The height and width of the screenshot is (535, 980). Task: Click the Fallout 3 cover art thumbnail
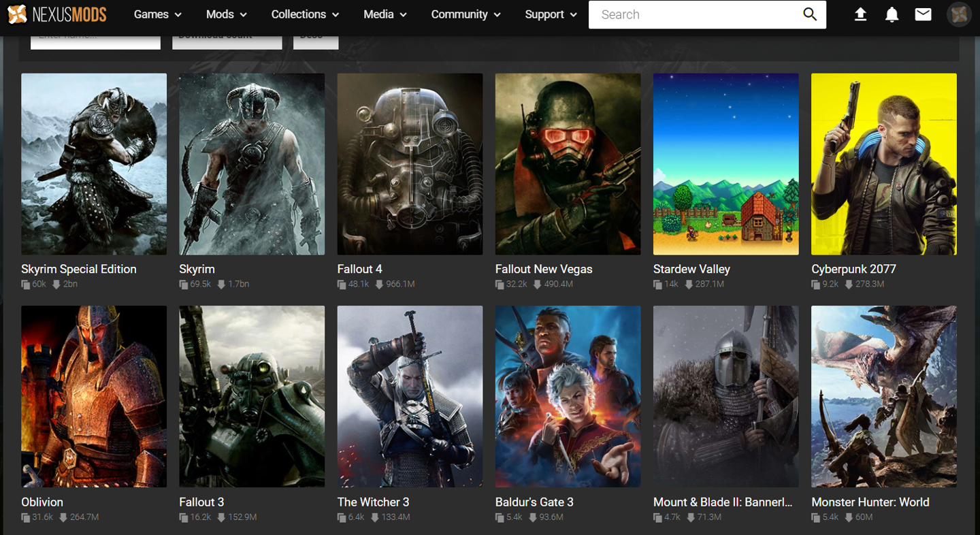tap(252, 397)
